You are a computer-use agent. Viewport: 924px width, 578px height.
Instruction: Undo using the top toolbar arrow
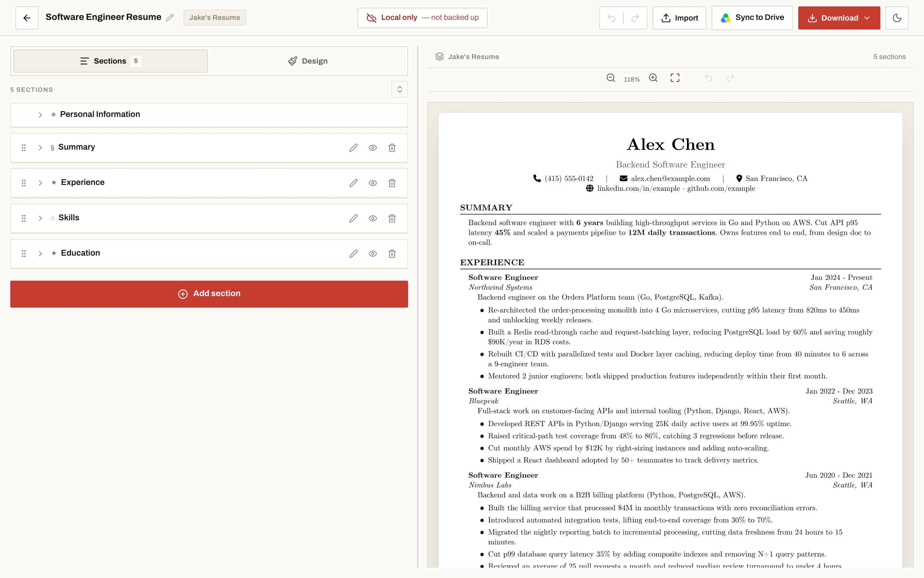click(611, 18)
